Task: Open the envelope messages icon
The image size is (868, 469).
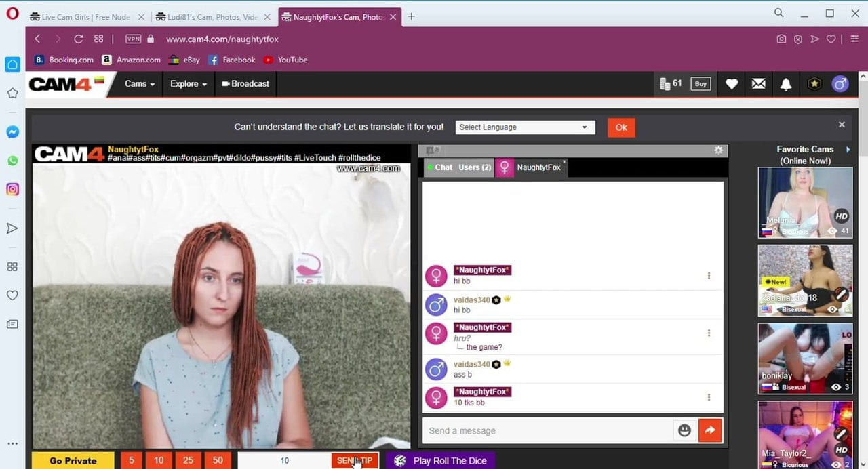Action: pyautogui.click(x=758, y=84)
